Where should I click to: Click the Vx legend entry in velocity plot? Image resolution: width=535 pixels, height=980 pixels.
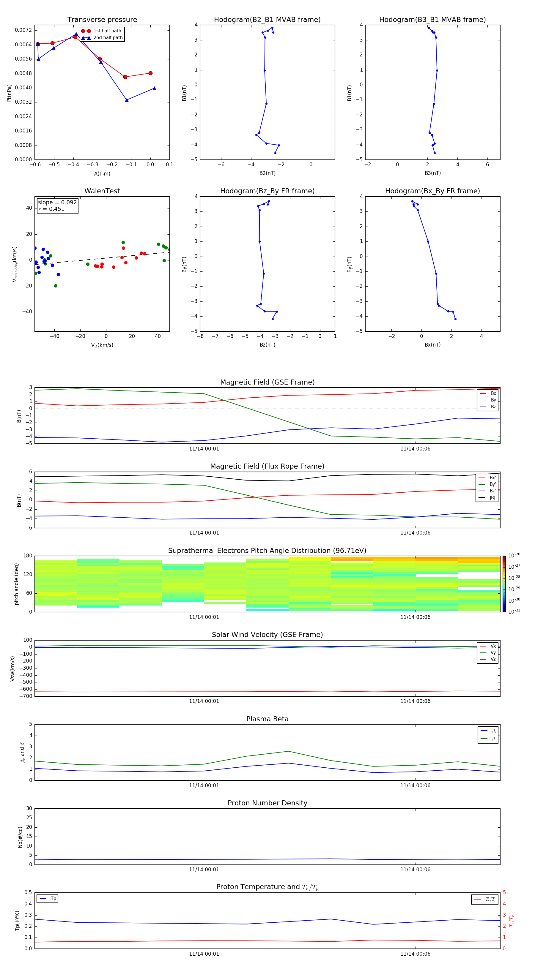click(488, 647)
